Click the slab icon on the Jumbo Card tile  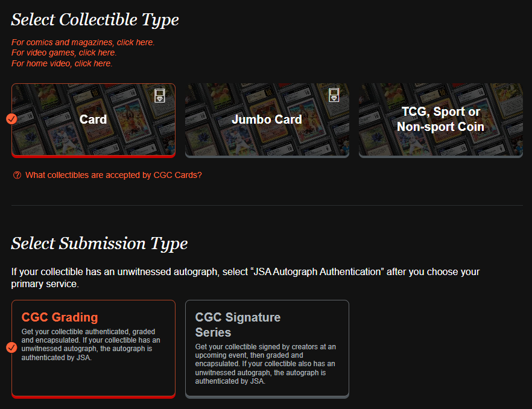(x=334, y=95)
